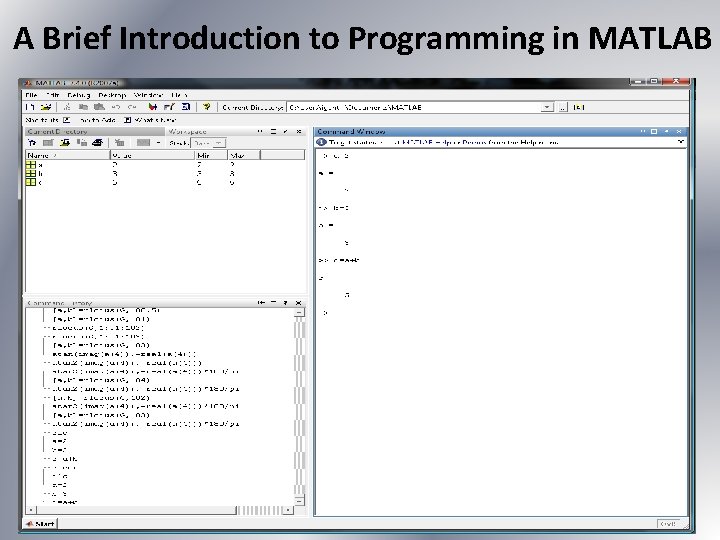Select variable a icon in Workspace
Viewport: 720px width, 540px height.
tap(31, 164)
